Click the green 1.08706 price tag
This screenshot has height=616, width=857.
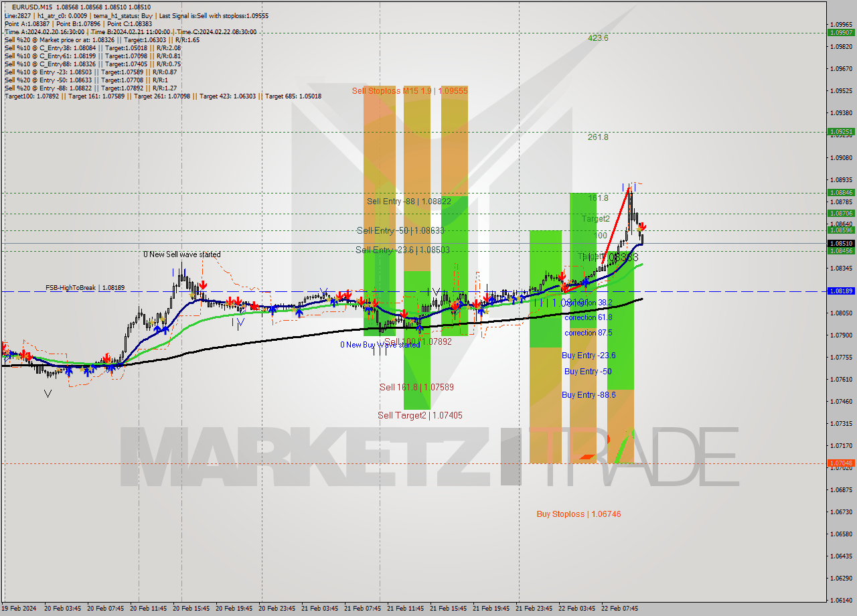point(841,214)
